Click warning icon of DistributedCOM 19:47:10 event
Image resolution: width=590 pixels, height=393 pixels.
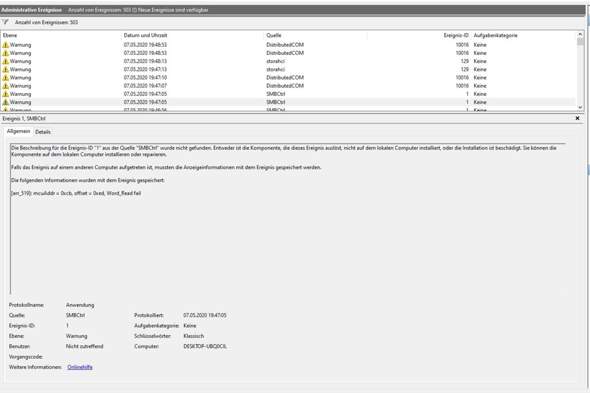tap(6, 78)
